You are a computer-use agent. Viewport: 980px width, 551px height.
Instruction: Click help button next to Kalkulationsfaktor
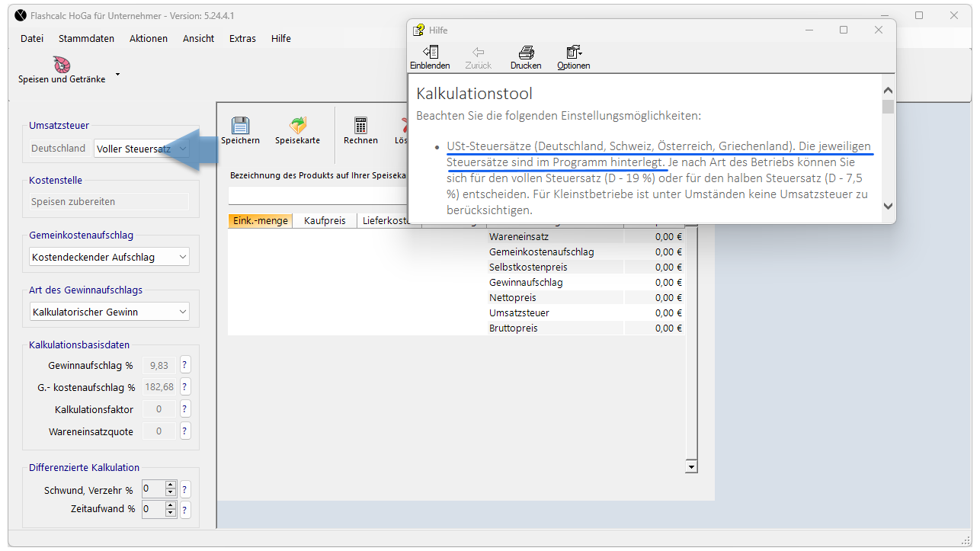[184, 409]
